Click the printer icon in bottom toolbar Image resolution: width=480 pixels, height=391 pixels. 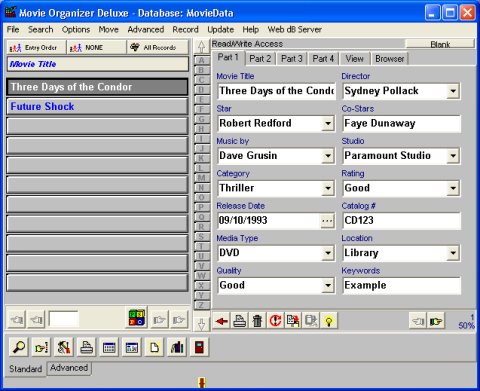[86, 347]
